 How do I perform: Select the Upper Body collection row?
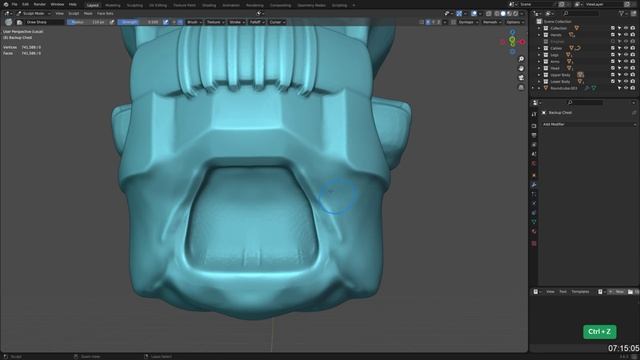[x=584, y=75]
